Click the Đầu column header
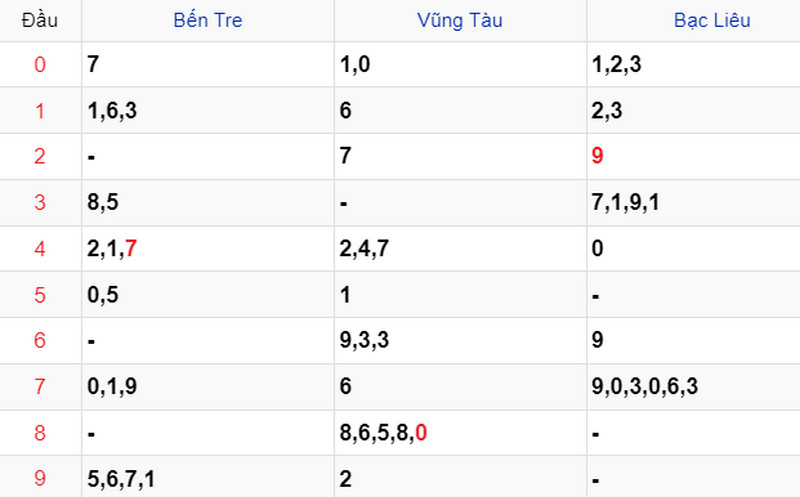Image resolution: width=800 pixels, height=497 pixels. 40,20
